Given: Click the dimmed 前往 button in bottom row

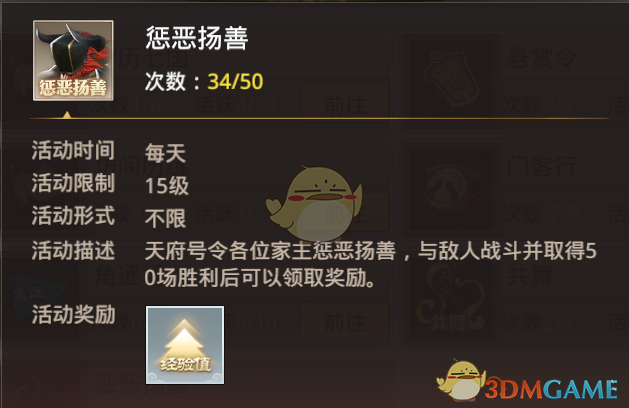Looking at the screenshot, I should click(x=345, y=322).
